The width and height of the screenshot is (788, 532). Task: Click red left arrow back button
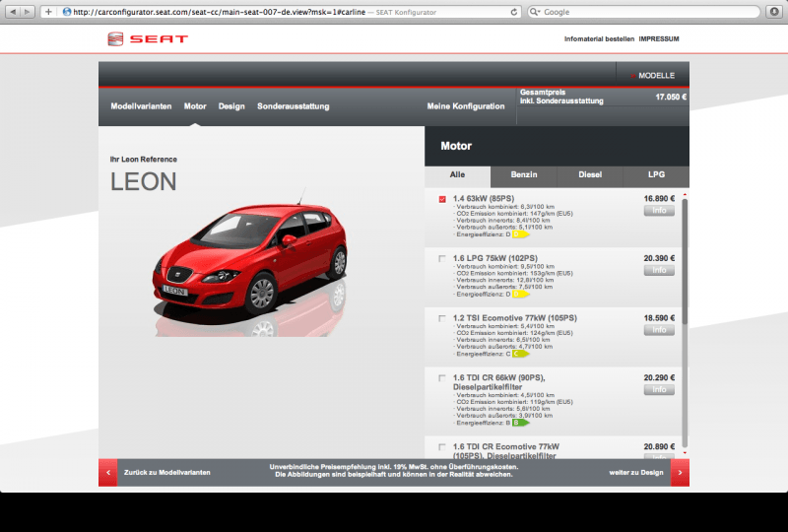point(108,473)
